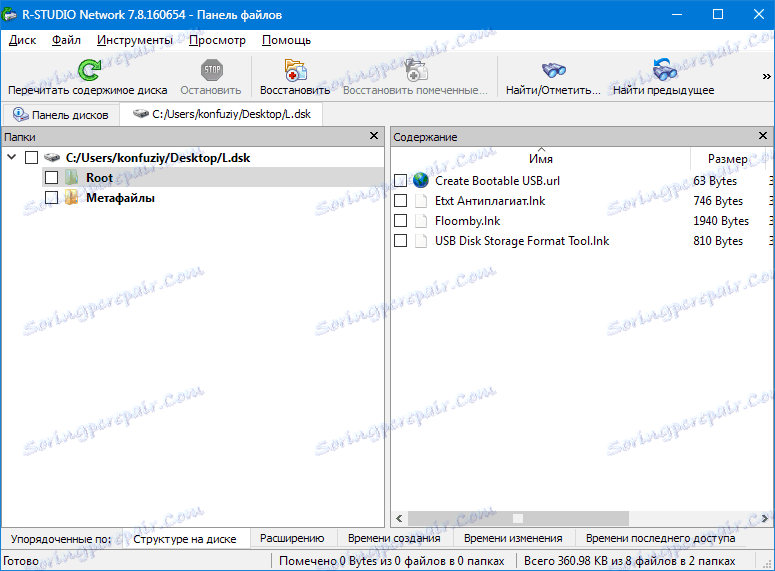Screen dimensions: 775x571
Task: Tick the Root folder checkbox
Action: [x=51, y=177]
